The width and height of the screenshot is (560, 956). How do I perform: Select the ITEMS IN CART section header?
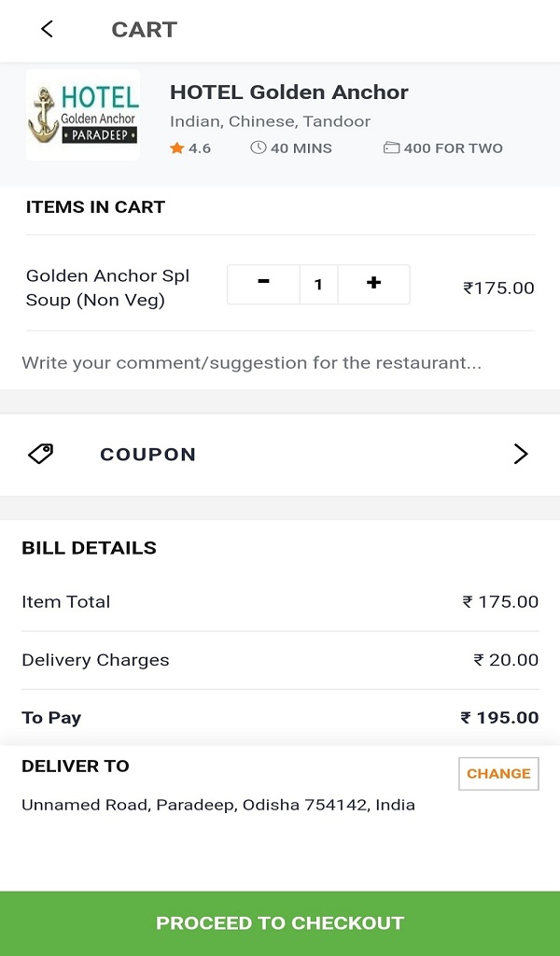click(x=95, y=206)
